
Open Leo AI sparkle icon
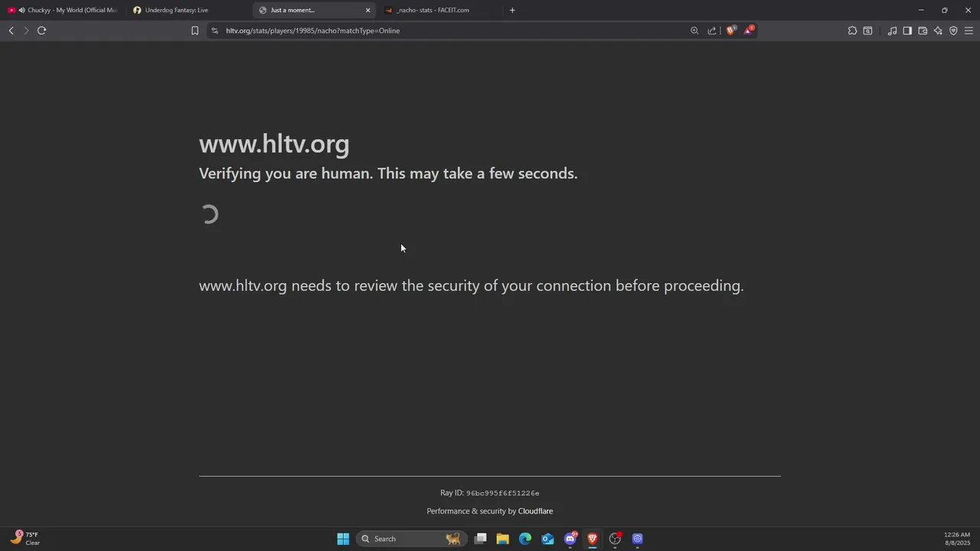938,31
